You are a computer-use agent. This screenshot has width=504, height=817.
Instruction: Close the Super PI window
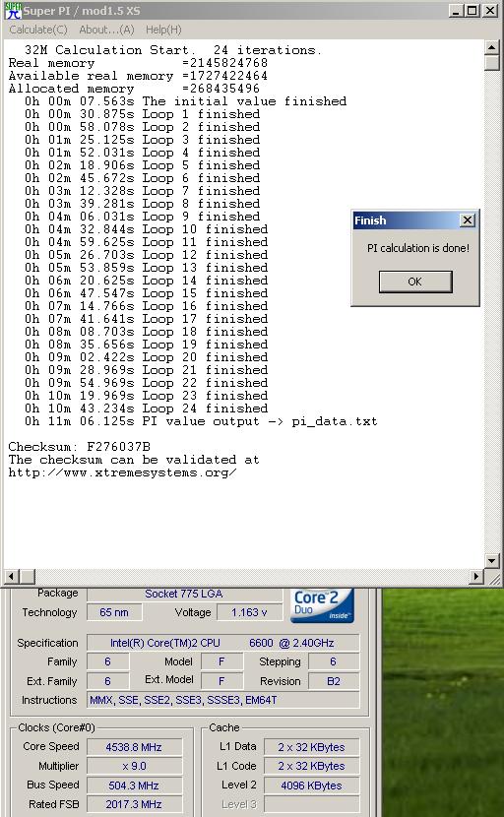tap(490, 11)
